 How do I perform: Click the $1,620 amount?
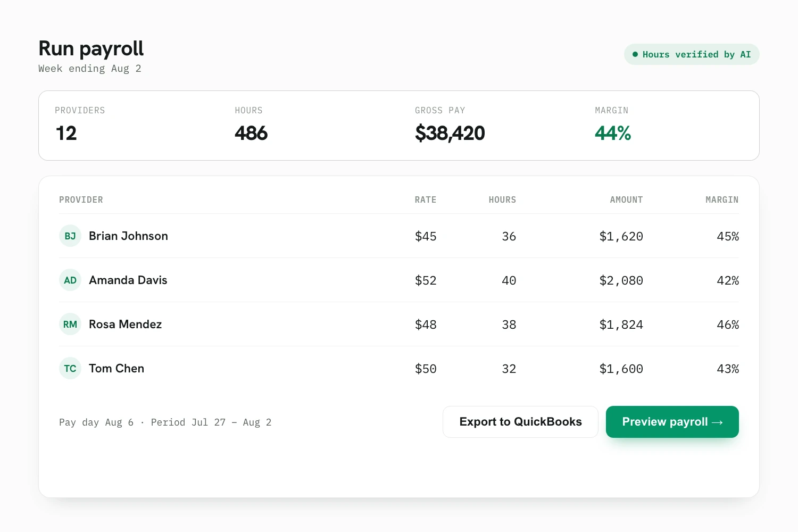tap(621, 236)
